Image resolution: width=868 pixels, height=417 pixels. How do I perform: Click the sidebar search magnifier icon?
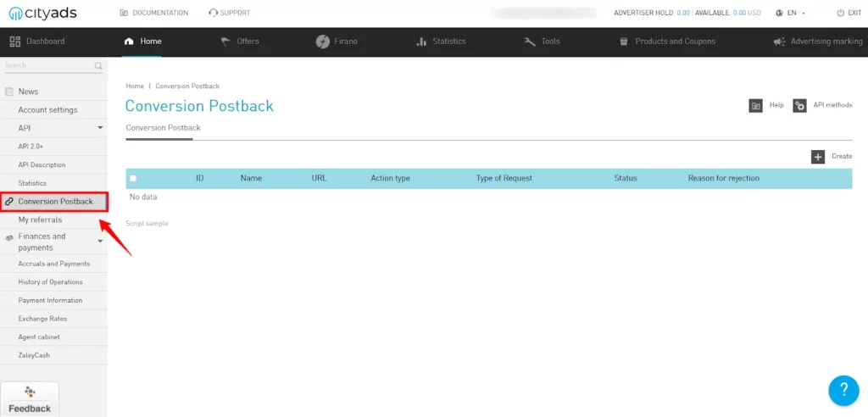pyautogui.click(x=98, y=65)
